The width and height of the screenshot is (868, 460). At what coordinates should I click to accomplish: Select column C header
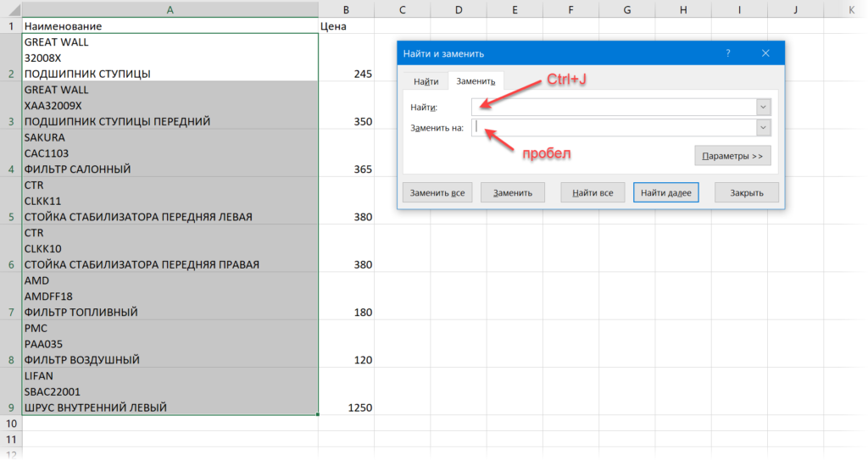[x=402, y=9]
